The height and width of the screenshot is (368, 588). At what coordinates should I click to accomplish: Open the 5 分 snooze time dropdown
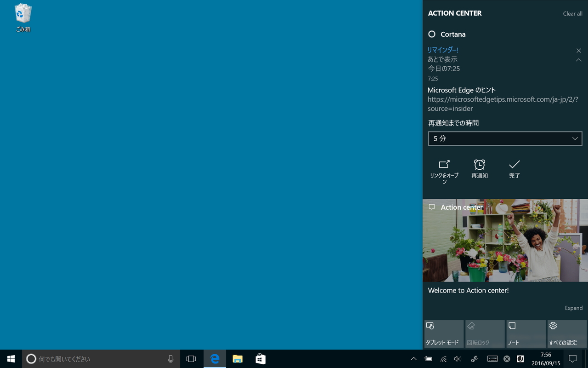[x=505, y=138]
